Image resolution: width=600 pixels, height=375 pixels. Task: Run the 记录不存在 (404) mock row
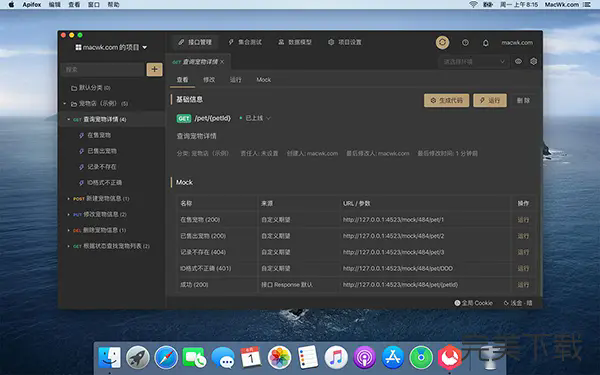click(523, 252)
